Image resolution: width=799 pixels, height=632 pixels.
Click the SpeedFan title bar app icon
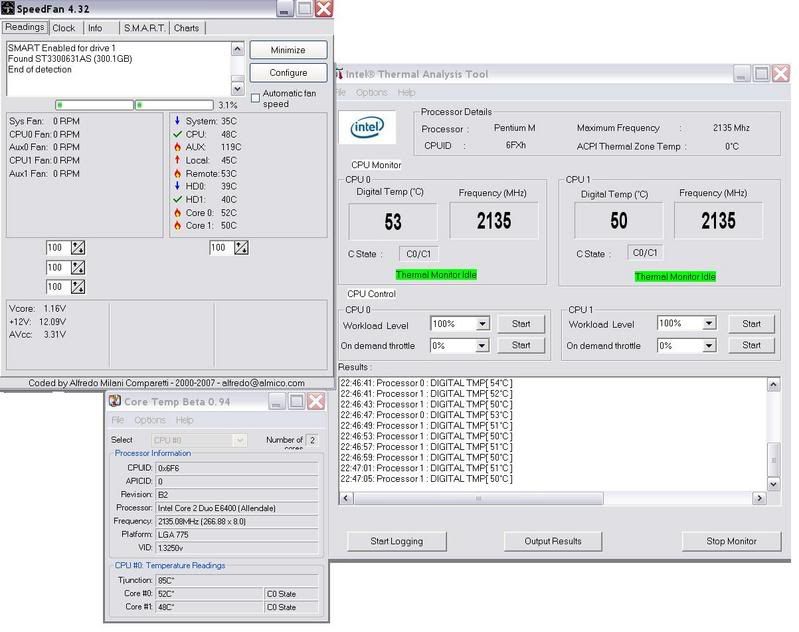(8, 8)
